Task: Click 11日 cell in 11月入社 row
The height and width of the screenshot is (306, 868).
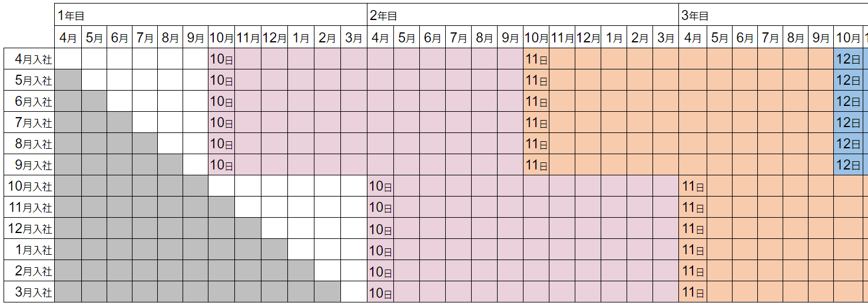Action: 693,208
